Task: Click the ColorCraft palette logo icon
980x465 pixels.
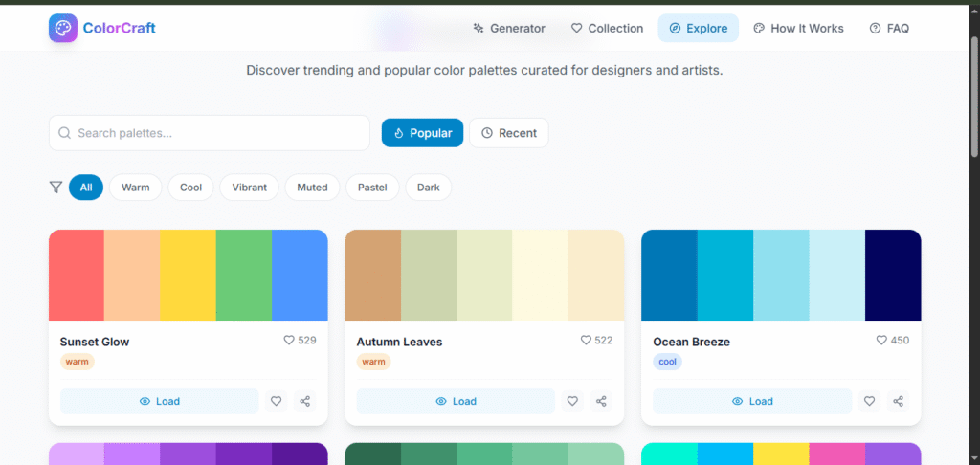Action: (64, 28)
